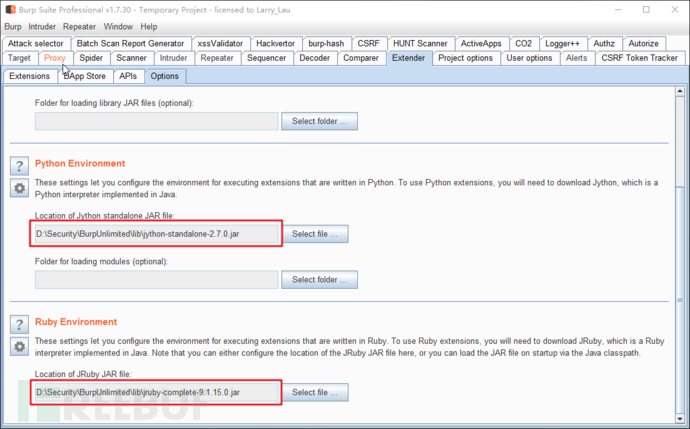
Task: Open the Autorize tab
Action: point(643,44)
